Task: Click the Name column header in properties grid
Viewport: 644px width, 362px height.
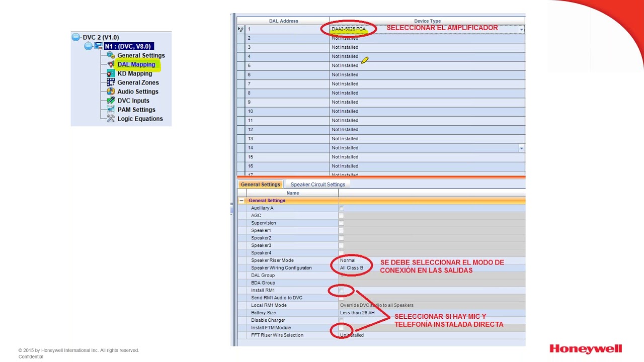Action: (292, 193)
